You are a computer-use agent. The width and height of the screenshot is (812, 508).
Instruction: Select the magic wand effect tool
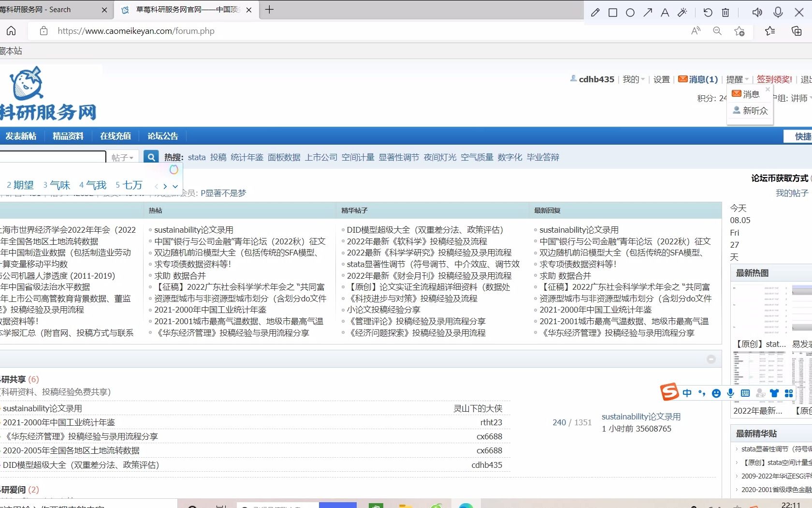(x=682, y=13)
